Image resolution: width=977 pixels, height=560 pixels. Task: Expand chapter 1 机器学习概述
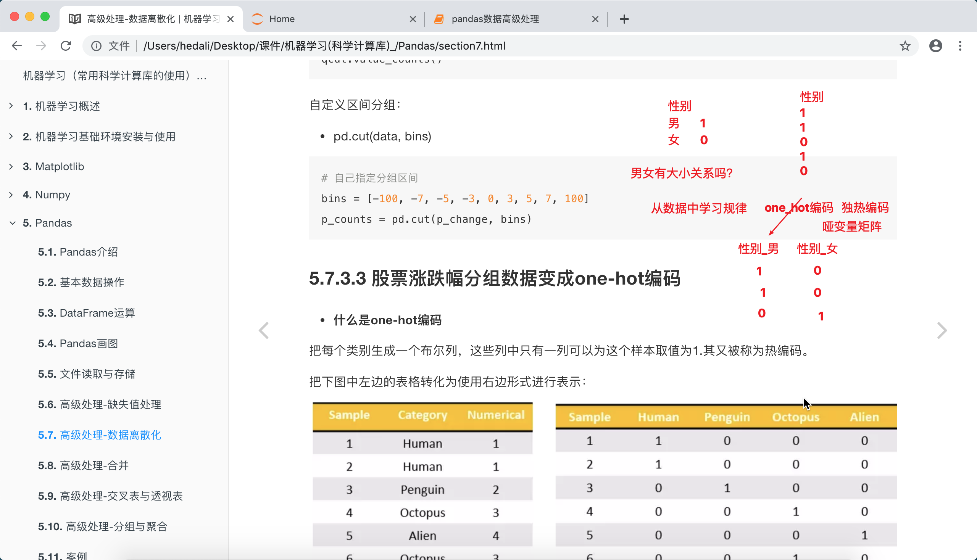click(11, 106)
